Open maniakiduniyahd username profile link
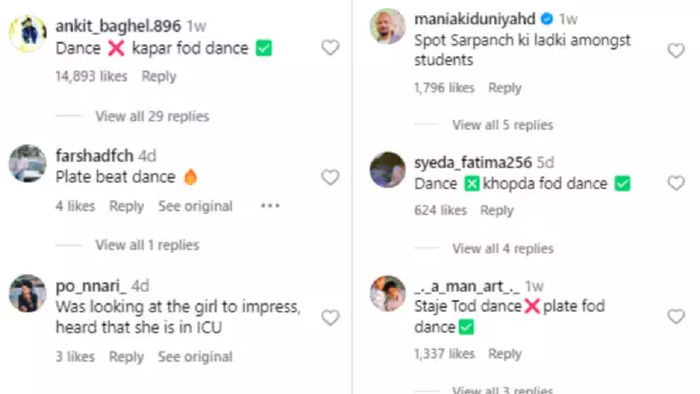This screenshot has width=700, height=394. pyautogui.click(x=475, y=19)
